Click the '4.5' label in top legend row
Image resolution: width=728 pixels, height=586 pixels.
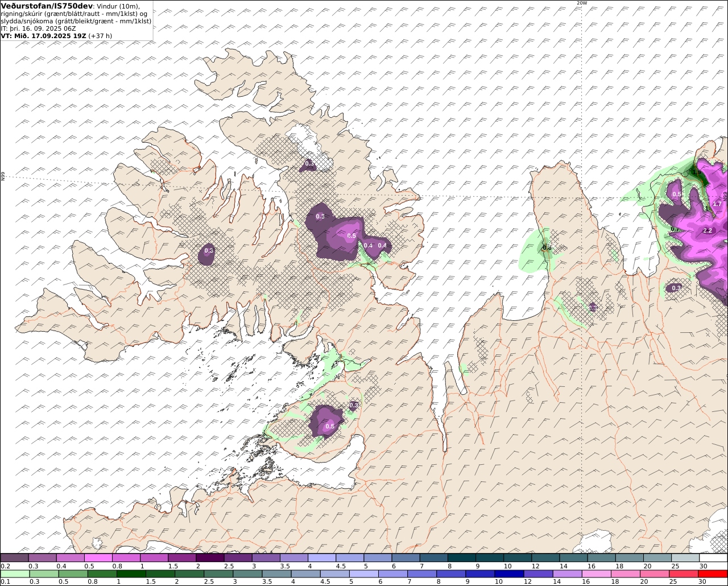[x=341, y=566]
